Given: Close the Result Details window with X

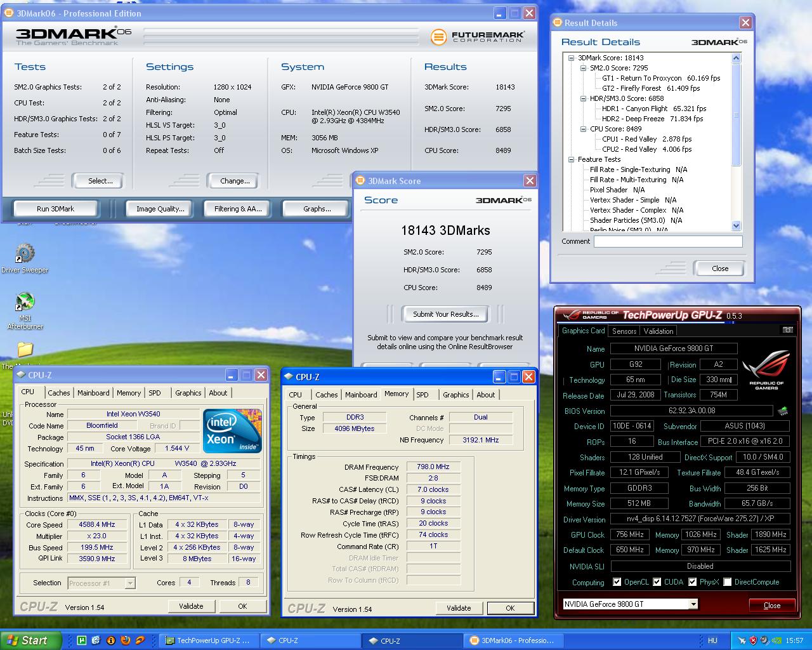Looking at the screenshot, I should (745, 23).
